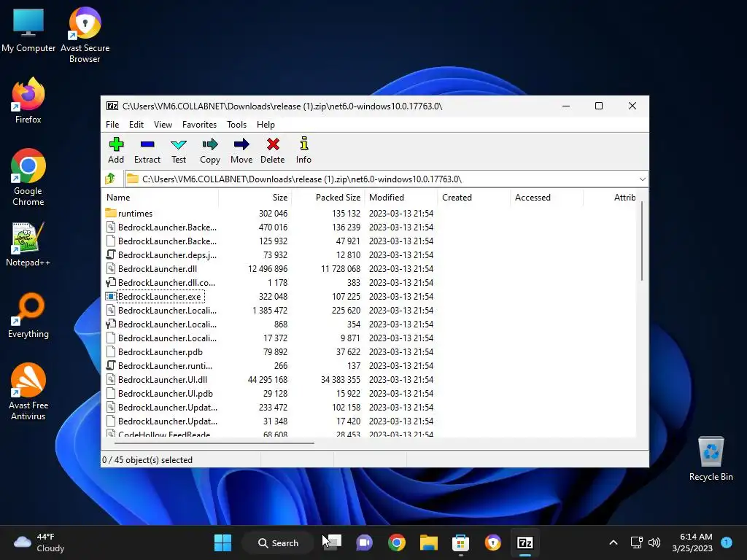
Task: Click the vertical scrollbar in file list
Action: (642, 241)
